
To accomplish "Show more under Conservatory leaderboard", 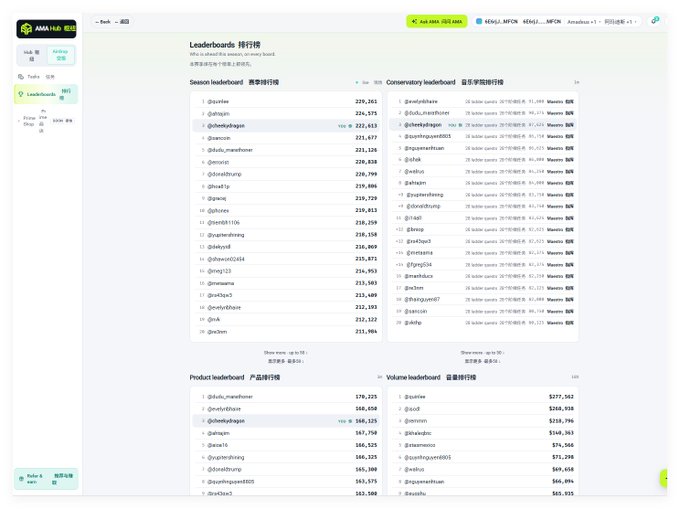I will pyautogui.click(x=482, y=357).
